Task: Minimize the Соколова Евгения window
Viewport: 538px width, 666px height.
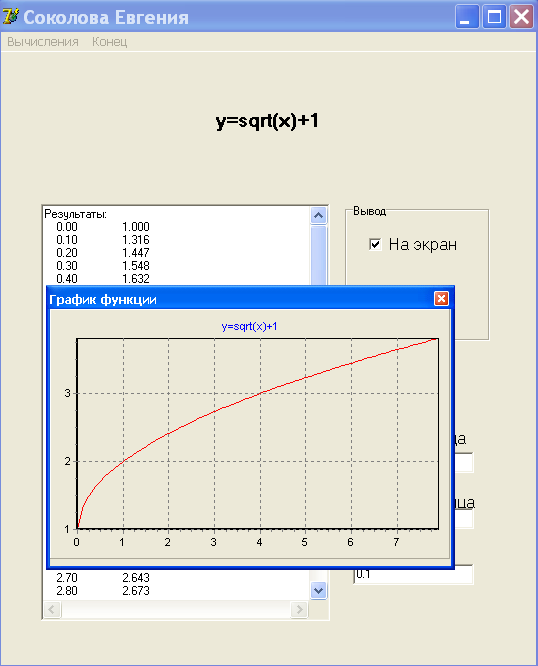Action: 467,17
